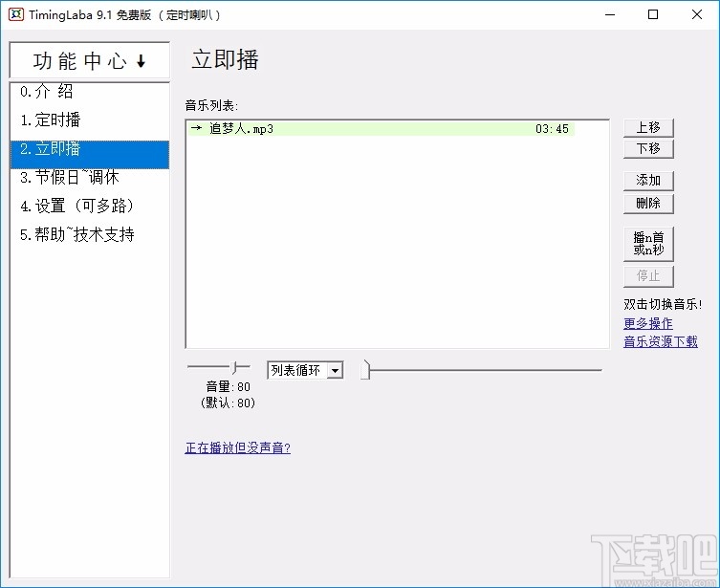The width and height of the screenshot is (720, 588).
Task: Close the TimingLaba window
Action: [697, 14]
